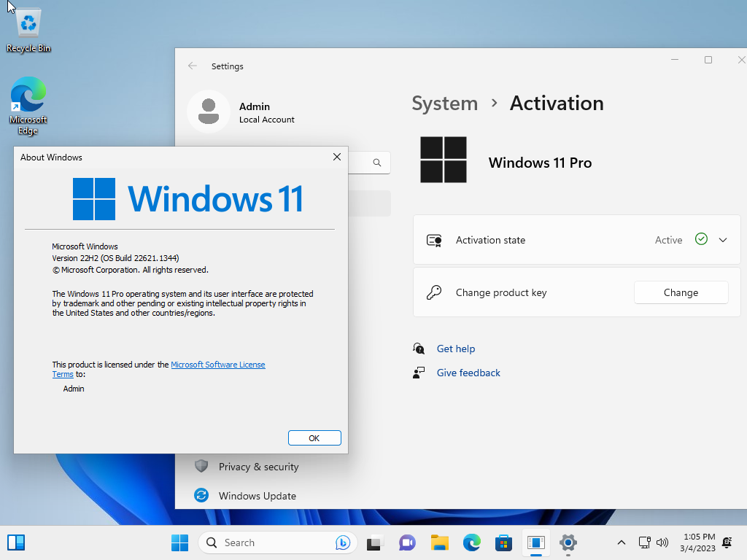Open Privacy & security settings

259,467
